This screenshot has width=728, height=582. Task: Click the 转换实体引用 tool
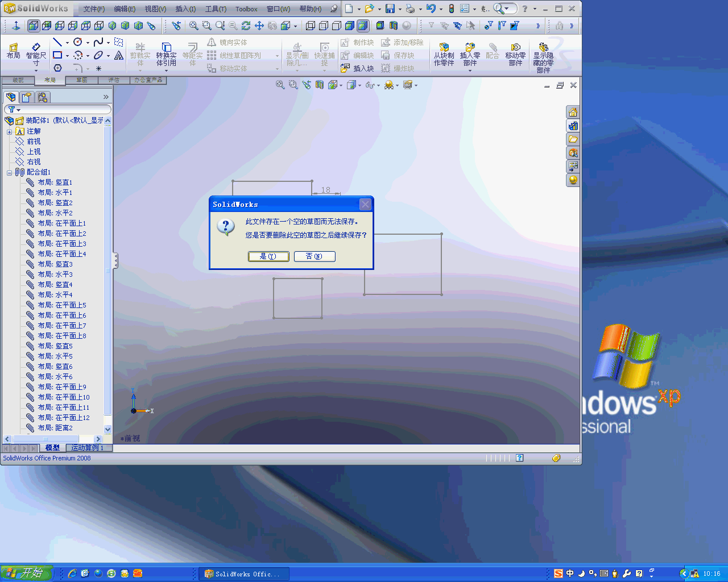pyautogui.click(x=166, y=54)
